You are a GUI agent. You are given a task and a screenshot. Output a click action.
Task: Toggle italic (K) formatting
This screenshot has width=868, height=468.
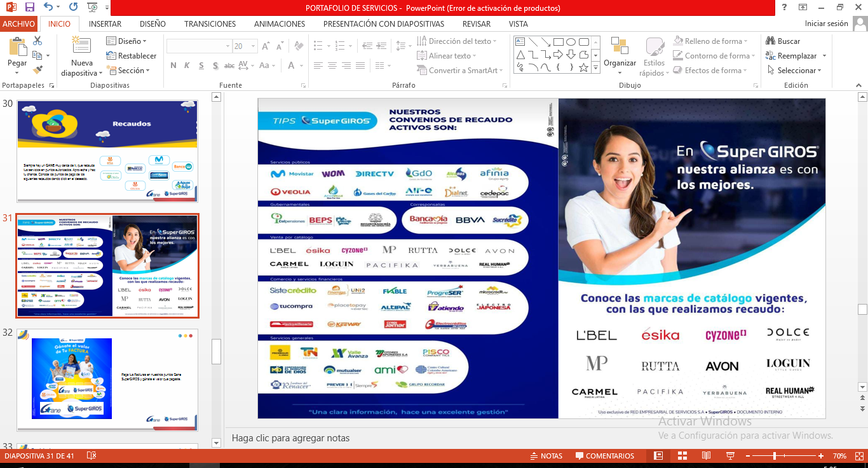[x=187, y=65]
